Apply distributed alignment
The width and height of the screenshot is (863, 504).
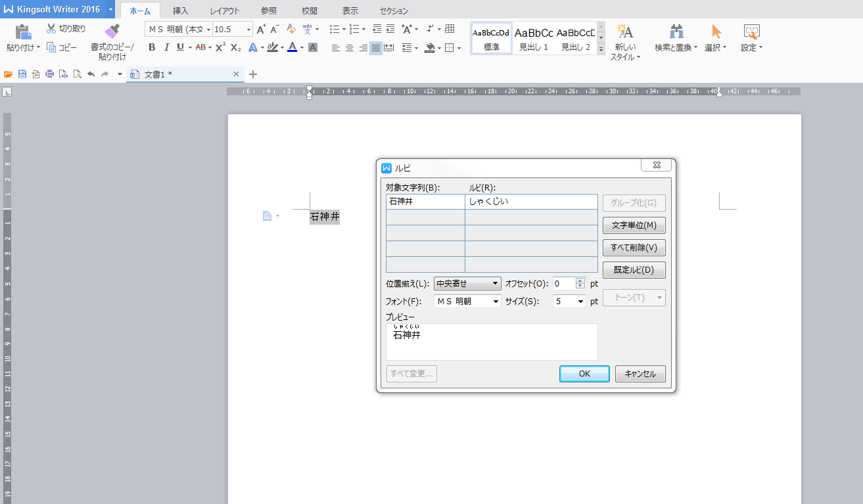[x=389, y=47]
